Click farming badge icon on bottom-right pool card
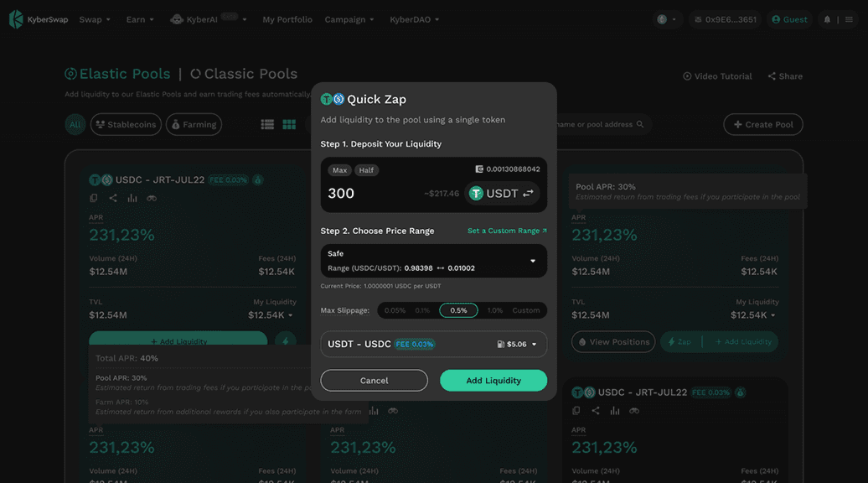 740,392
